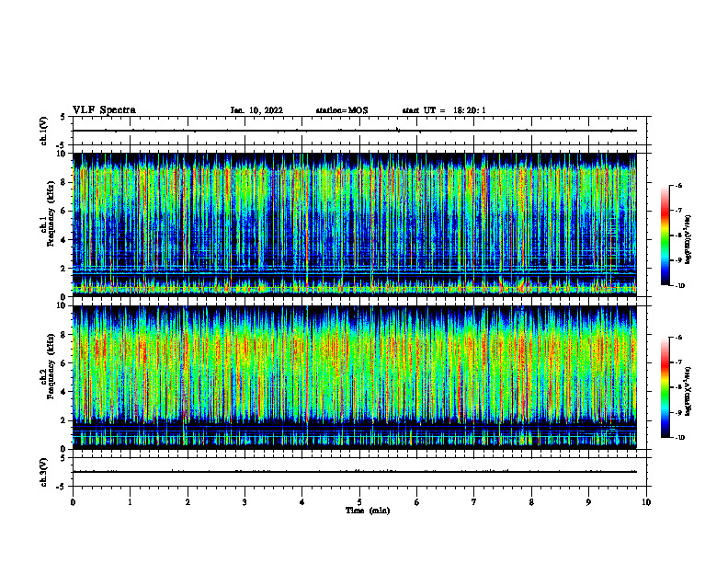Screen dimensions: 728x563
Task: Click the ch.1 voltage waveform trace
Action: (355, 131)
